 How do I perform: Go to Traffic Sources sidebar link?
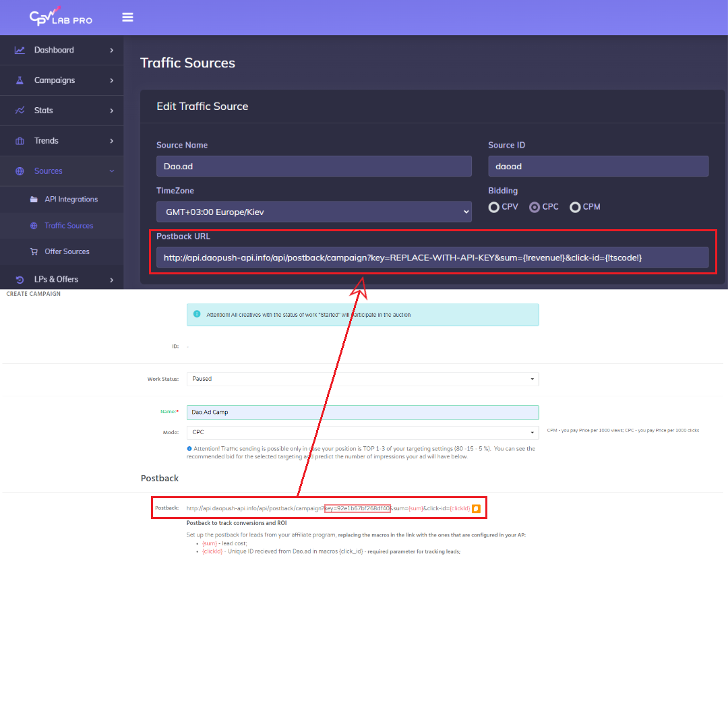point(69,226)
